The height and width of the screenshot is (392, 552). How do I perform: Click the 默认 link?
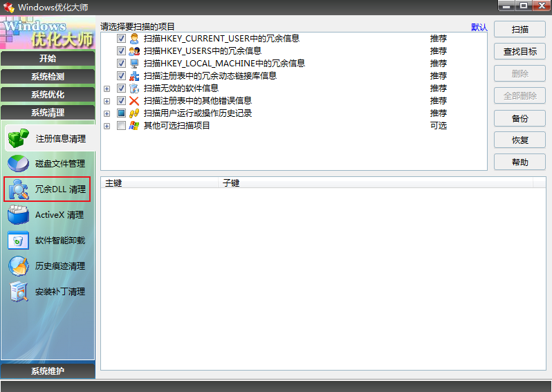click(479, 28)
